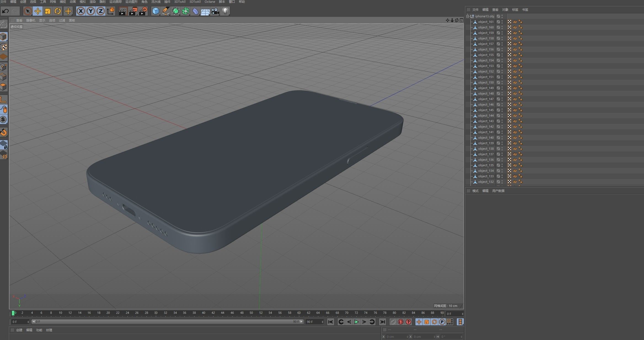The width and height of the screenshot is (644, 340).
Task: Open Material Manager 创建 menu
Action: [19, 330]
